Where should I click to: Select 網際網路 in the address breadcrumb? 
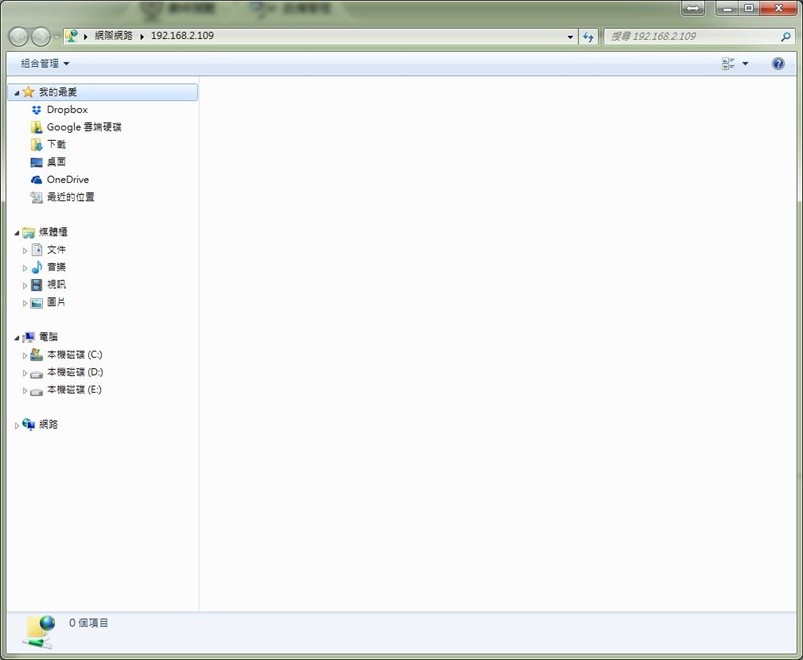tap(114, 36)
